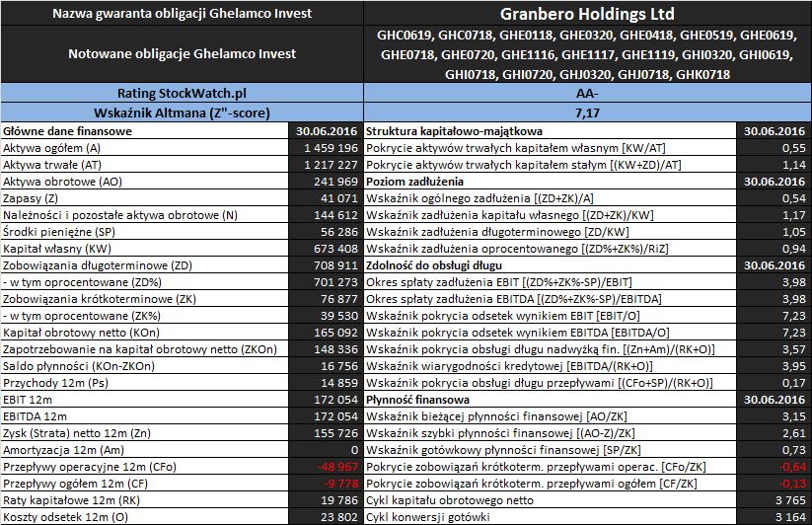This screenshot has height=525, width=812.
Task: Select the value '0,55'
Action: pos(794,148)
